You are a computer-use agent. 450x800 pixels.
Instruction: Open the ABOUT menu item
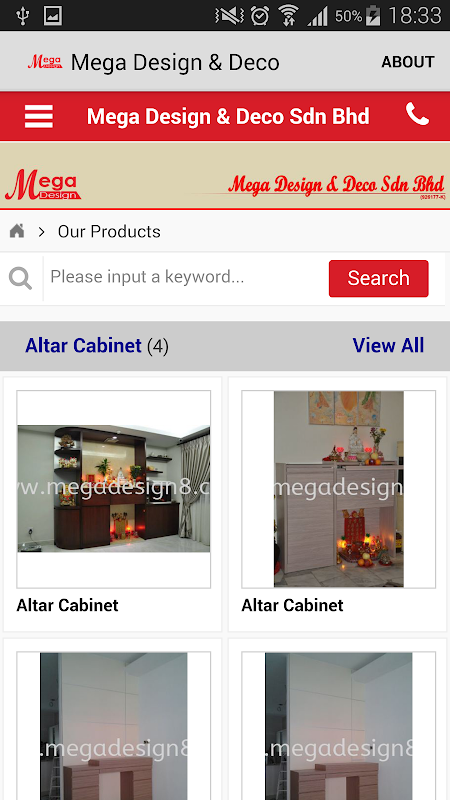pos(408,62)
